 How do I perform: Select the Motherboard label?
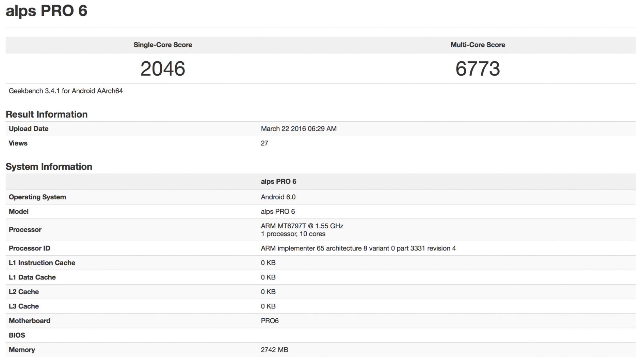(x=30, y=321)
